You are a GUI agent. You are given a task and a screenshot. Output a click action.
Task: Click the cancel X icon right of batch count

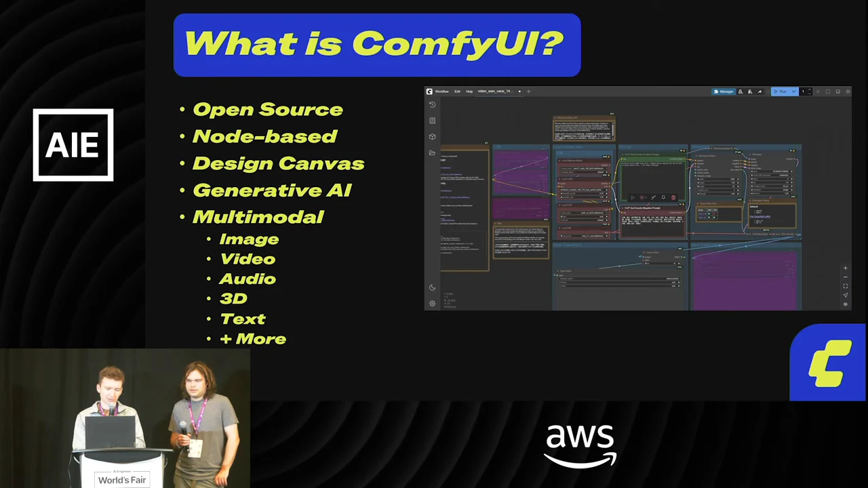tap(818, 91)
